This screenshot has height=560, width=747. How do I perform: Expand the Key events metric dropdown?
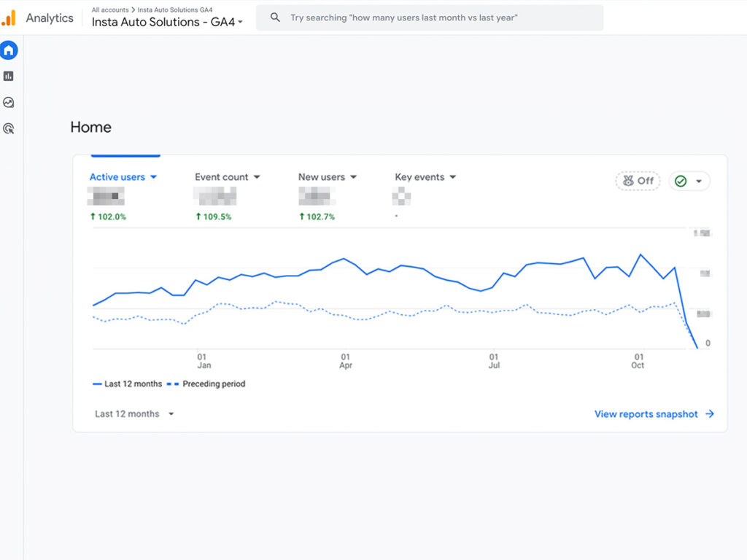[452, 176]
